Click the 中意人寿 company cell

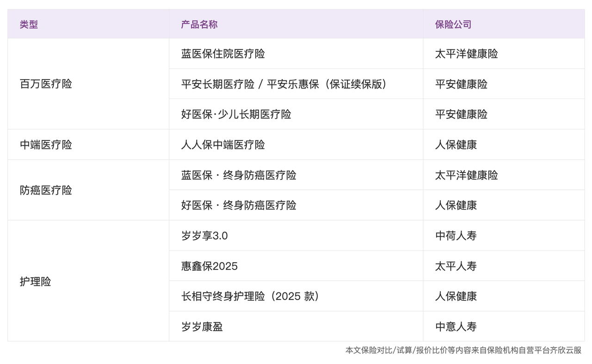[456, 327]
